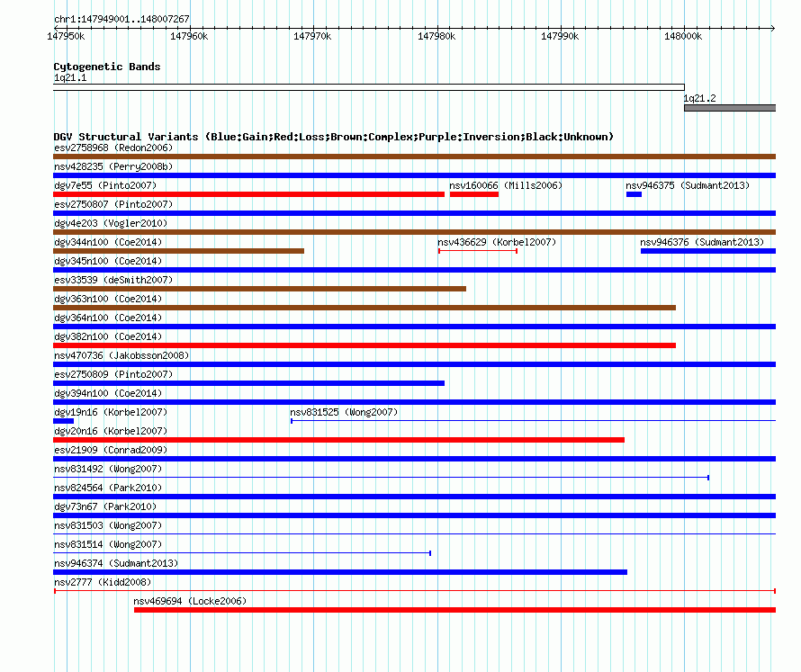Click the nsv469694 (Locke2006) red bar

click(x=454, y=610)
